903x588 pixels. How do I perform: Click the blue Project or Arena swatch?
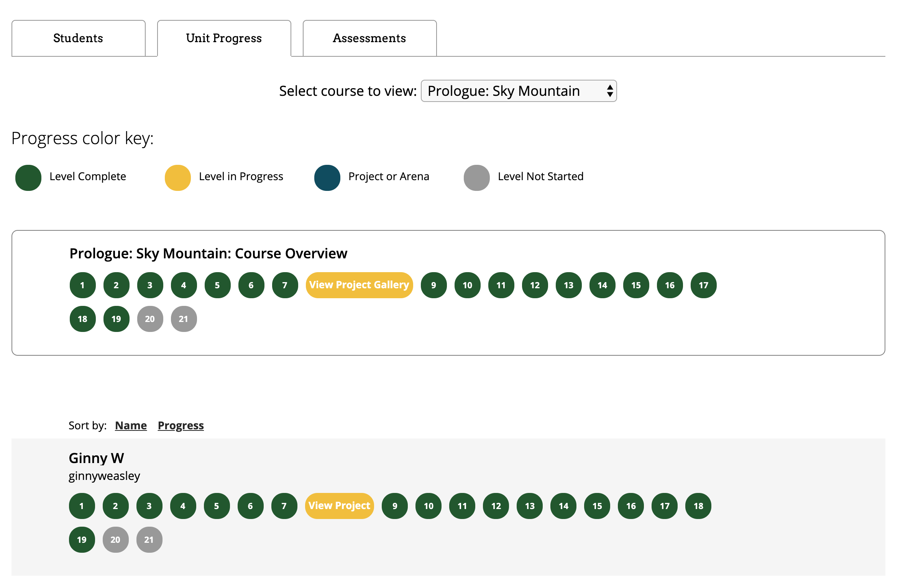point(327,178)
